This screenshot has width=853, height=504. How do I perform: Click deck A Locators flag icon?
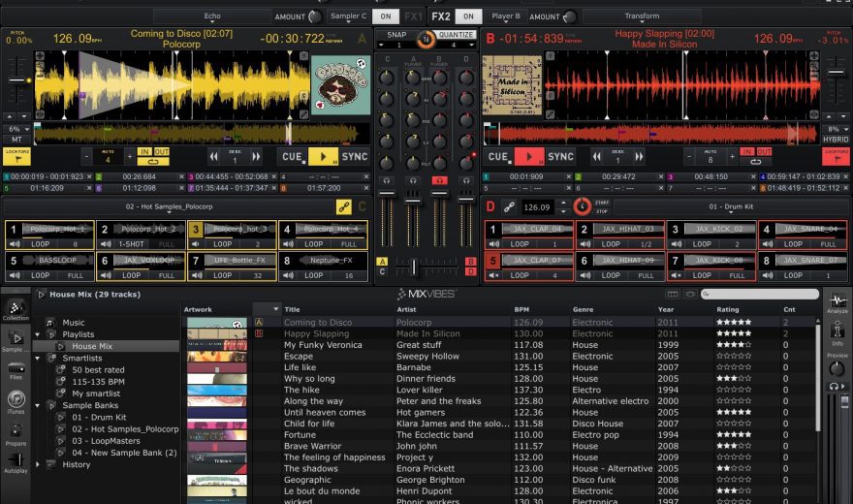(x=16, y=155)
